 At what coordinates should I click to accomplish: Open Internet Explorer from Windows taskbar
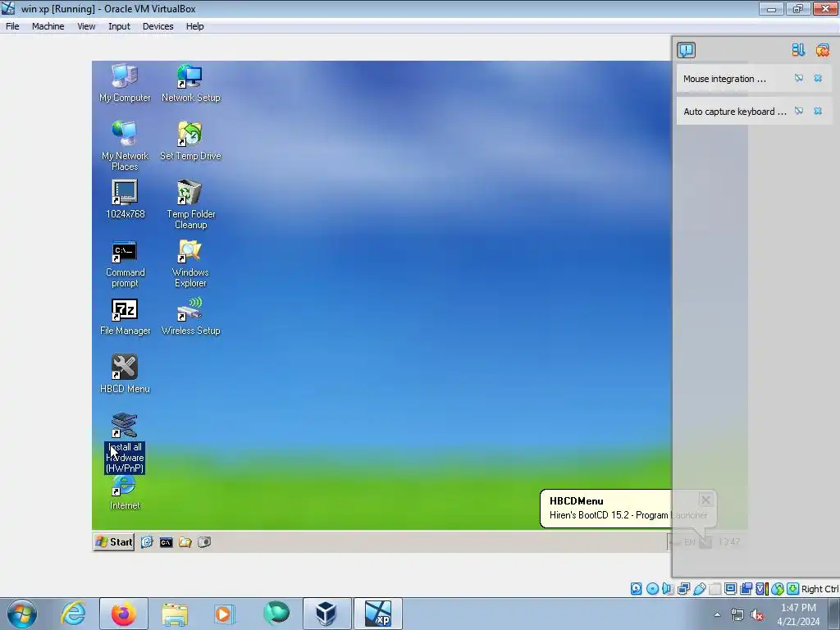pos(73,614)
